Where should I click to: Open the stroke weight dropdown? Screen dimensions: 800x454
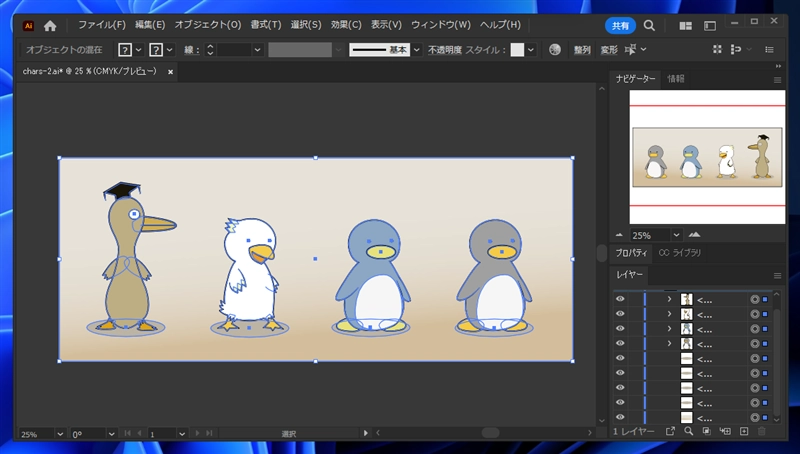(x=257, y=50)
